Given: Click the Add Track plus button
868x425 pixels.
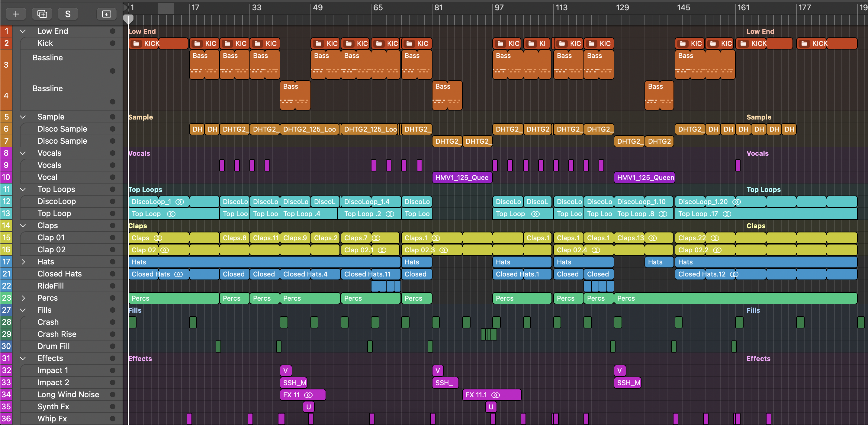Looking at the screenshot, I should click(16, 14).
